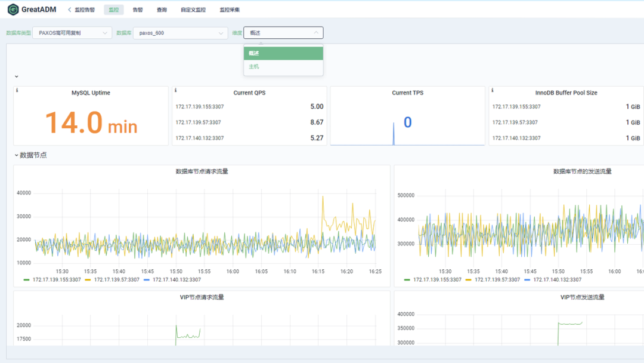Click the back arrow before 监控告警
Image resolution: width=644 pixels, height=363 pixels.
69,10
